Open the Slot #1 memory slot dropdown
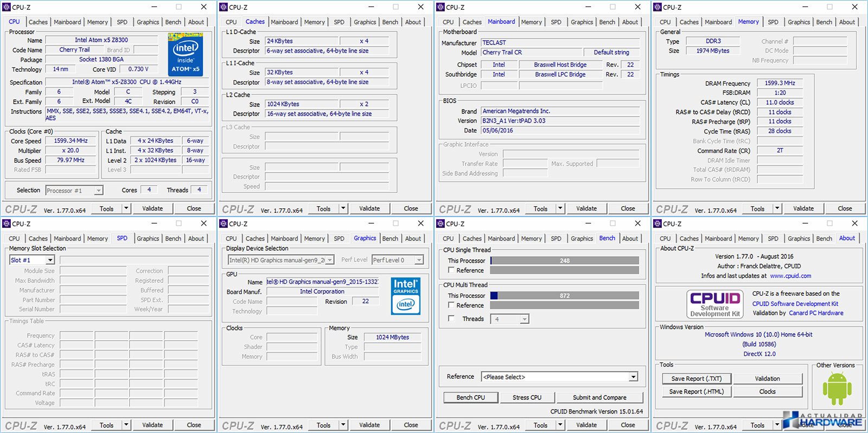Image resolution: width=868 pixels, height=433 pixels. [x=50, y=260]
